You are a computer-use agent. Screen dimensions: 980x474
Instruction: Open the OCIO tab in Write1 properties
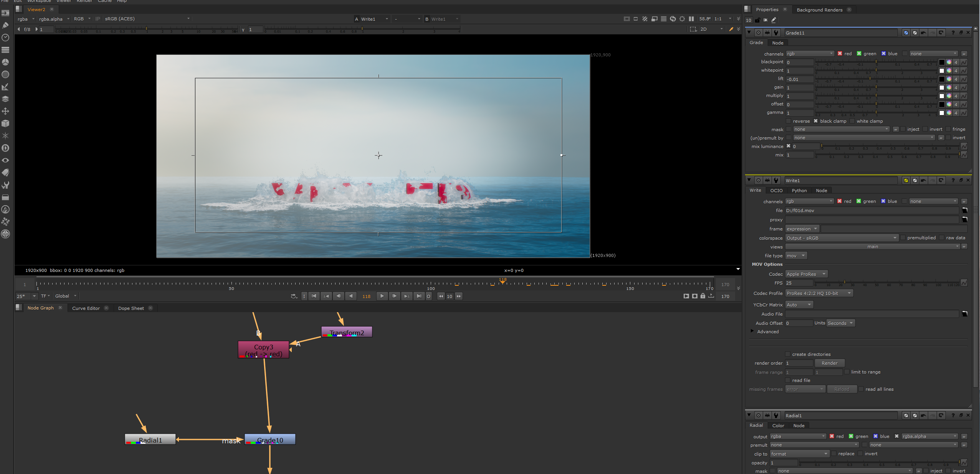(x=775, y=190)
